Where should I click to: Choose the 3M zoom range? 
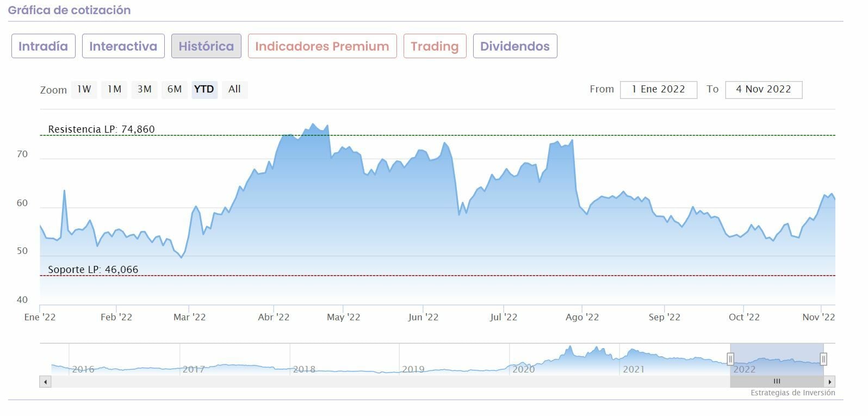144,89
